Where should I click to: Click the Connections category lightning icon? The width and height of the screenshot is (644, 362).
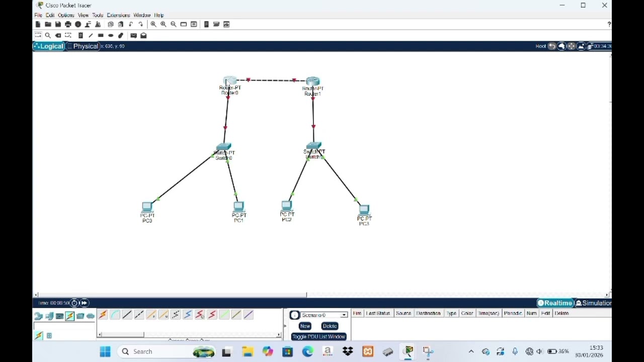pyautogui.click(x=69, y=316)
